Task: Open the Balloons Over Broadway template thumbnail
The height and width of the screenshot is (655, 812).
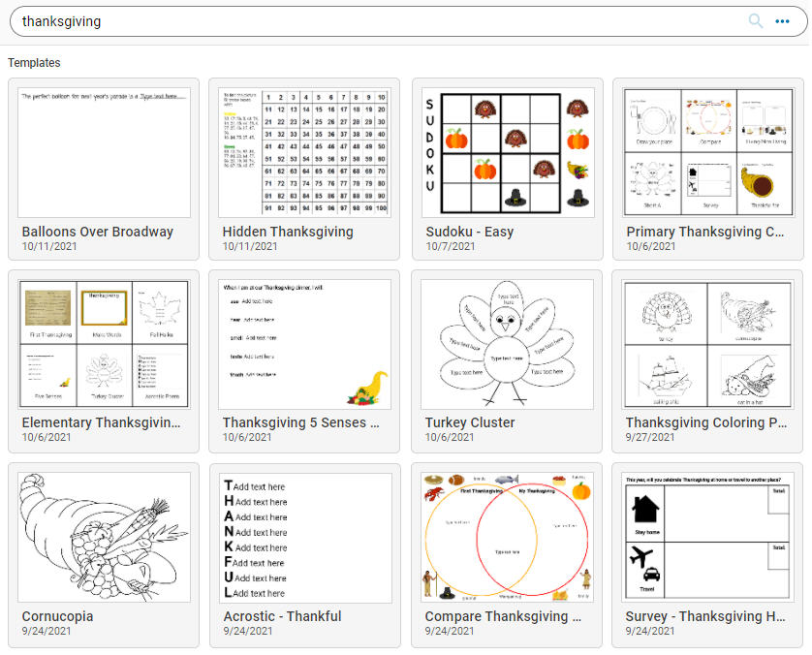Action: pyautogui.click(x=104, y=153)
